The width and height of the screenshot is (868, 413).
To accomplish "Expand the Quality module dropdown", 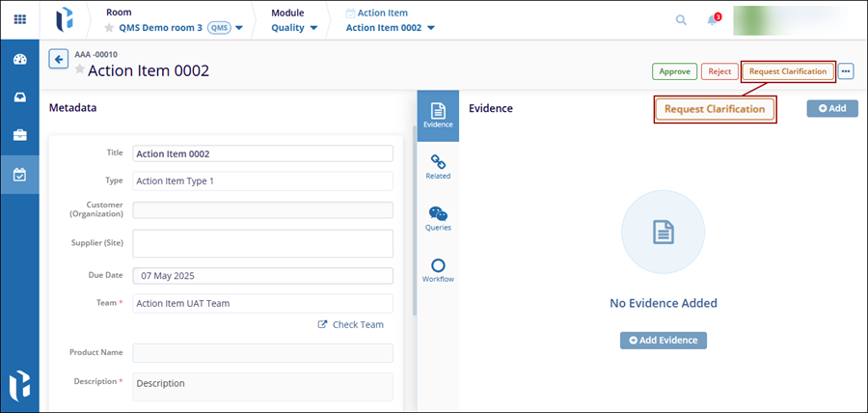I will [313, 28].
